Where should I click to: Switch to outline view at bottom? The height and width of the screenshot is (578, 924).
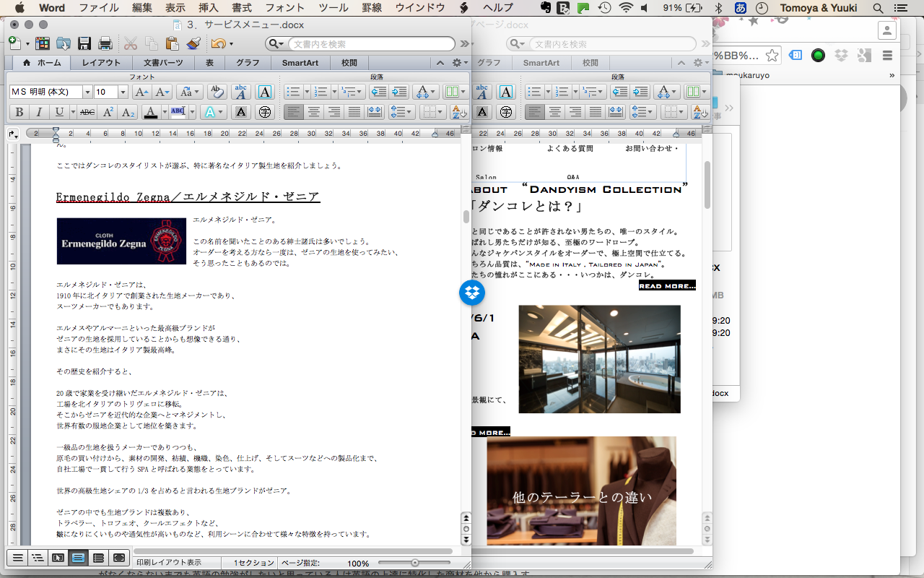[37, 557]
